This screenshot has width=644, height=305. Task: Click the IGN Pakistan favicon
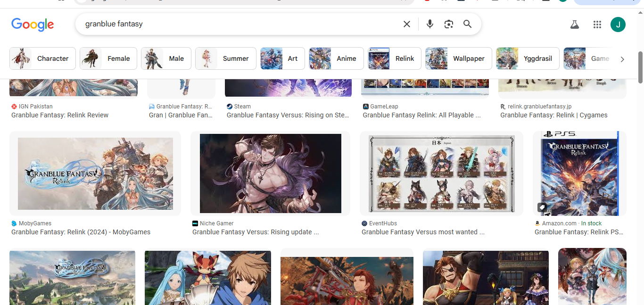pos(14,107)
